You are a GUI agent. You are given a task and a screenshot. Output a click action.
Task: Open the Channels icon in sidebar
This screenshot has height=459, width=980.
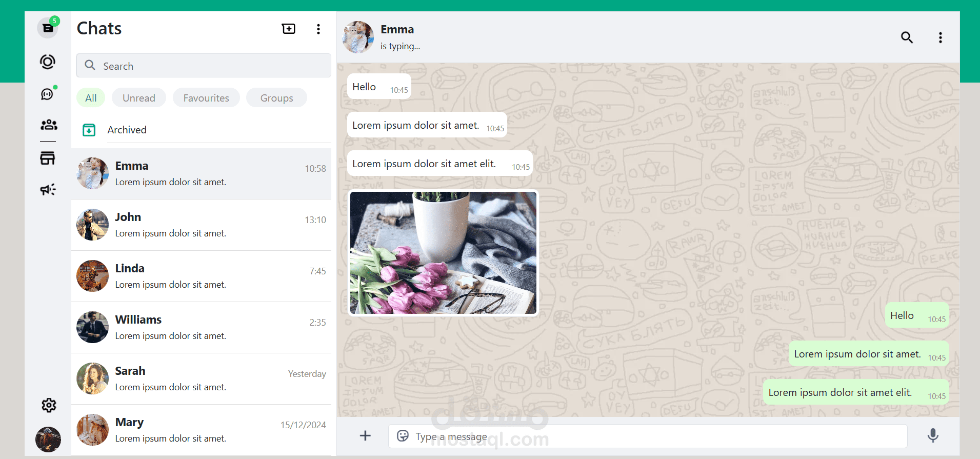48,93
